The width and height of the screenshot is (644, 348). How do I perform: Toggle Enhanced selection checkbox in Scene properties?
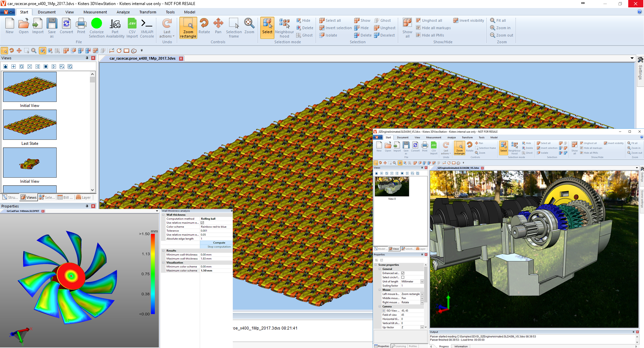point(403,273)
